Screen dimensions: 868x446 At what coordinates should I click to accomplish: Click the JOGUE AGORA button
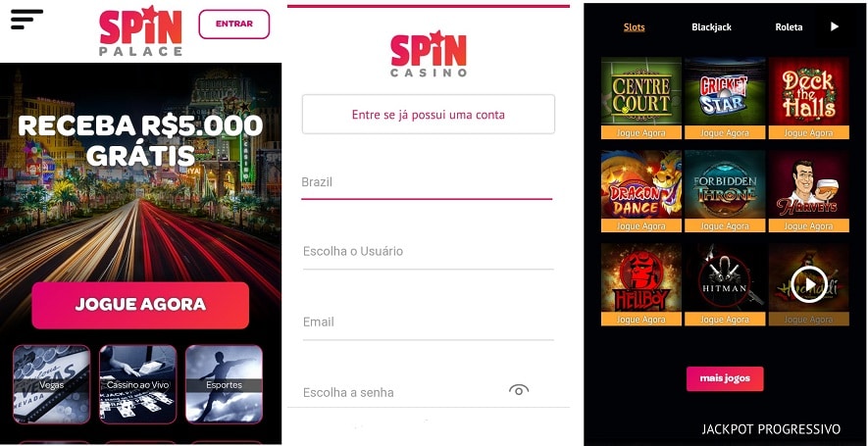click(x=140, y=305)
